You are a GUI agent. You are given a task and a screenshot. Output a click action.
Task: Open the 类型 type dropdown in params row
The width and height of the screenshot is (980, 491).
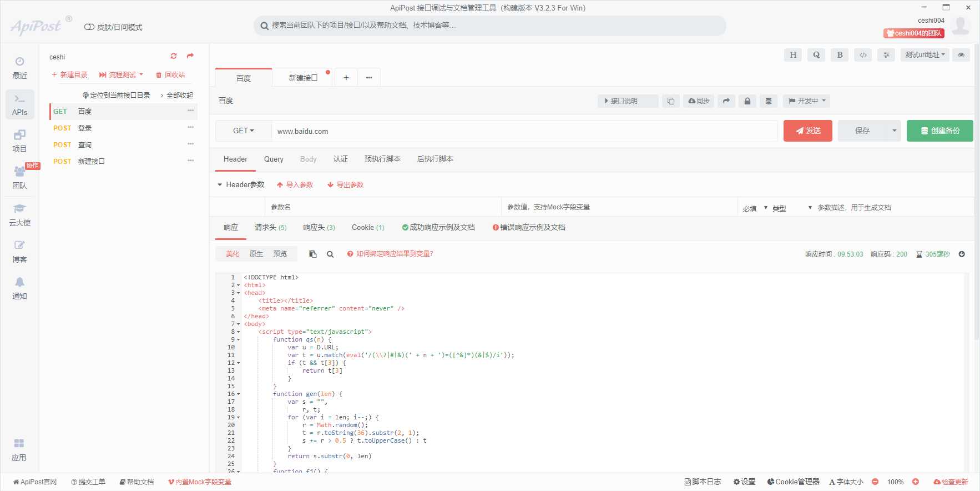pos(792,208)
